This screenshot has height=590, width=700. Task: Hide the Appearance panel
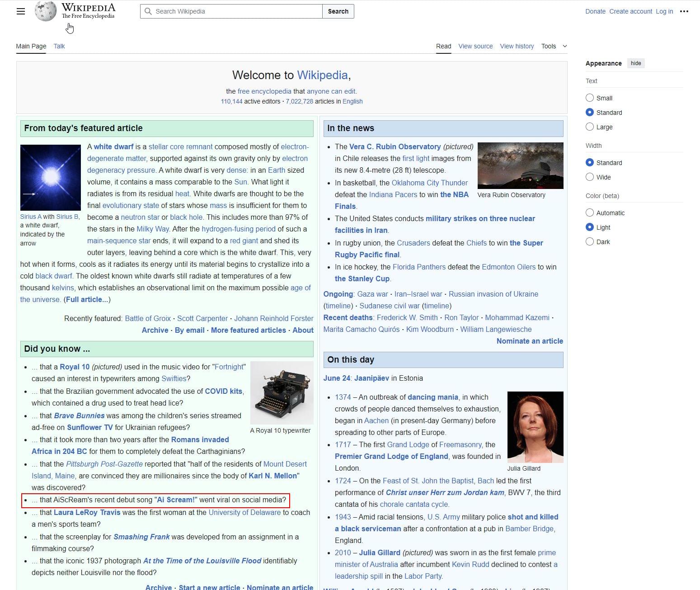click(x=636, y=63)
